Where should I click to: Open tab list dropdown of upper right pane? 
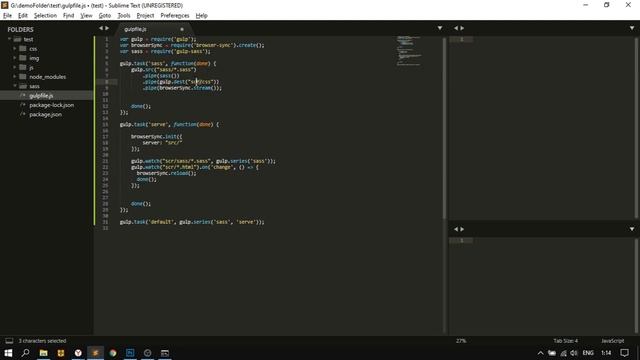(x=632, y=28)
